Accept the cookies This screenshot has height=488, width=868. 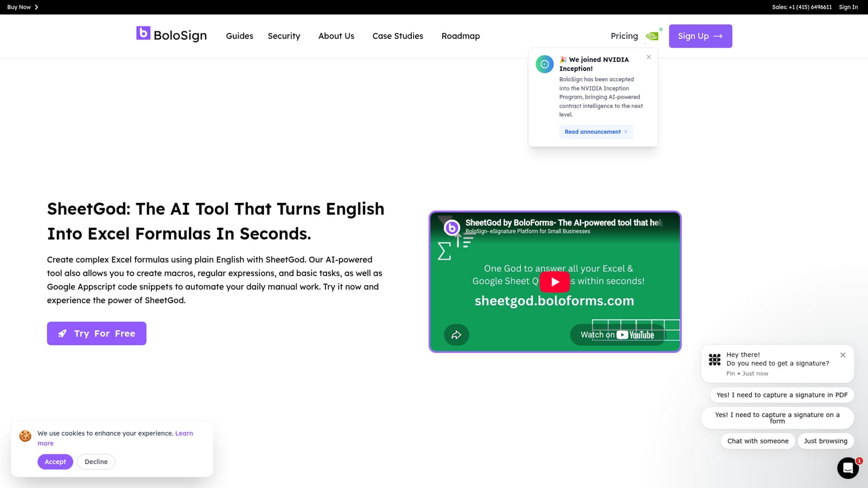coord(55,462)
